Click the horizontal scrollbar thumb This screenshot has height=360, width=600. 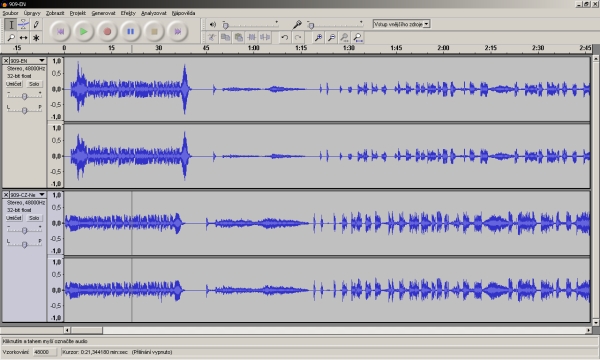(x=87, y=330)
